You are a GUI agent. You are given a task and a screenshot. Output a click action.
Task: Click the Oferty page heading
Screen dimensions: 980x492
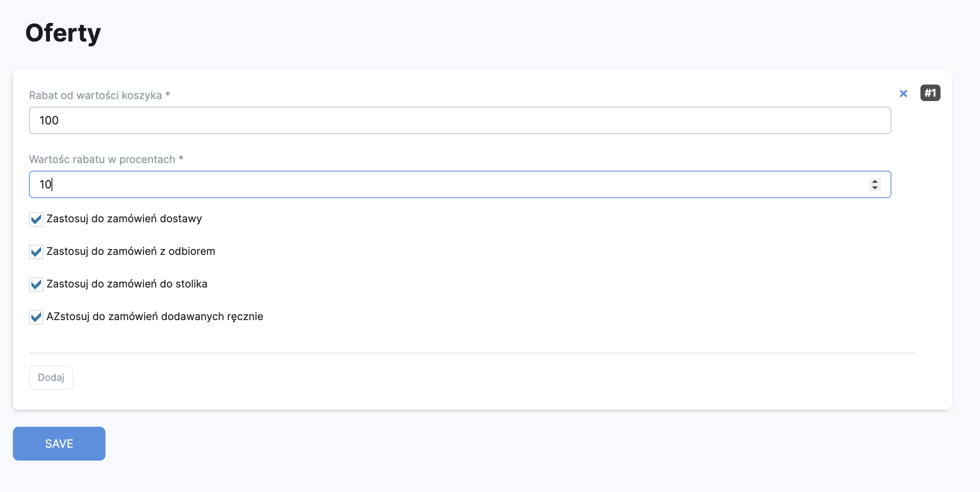click(63, 33)
